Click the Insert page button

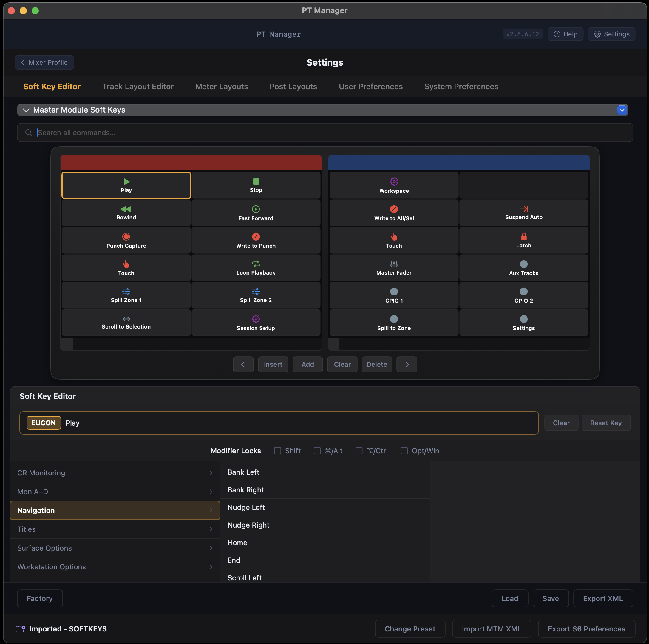pyautogui.click(x=273, y=364)
